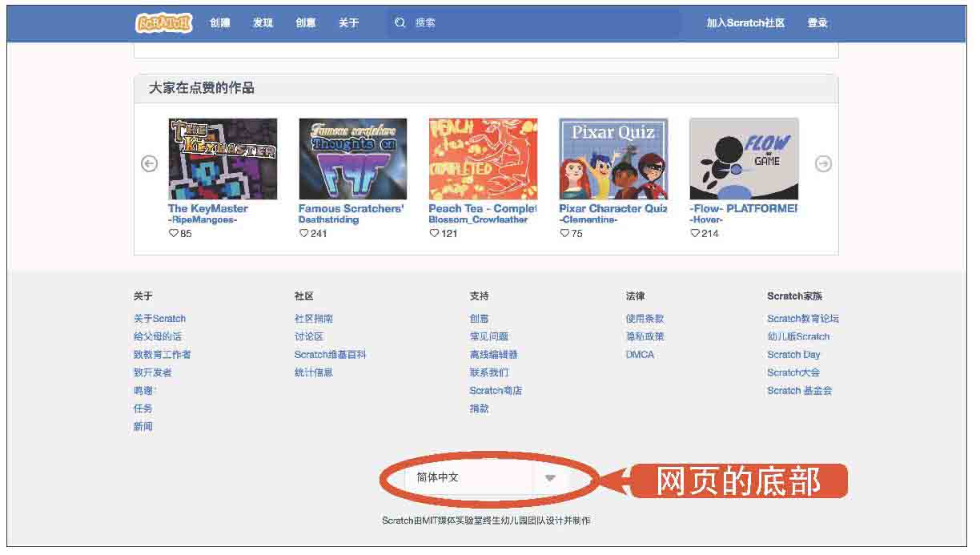Open the 联系我们 footer link
This screenshot has height=555, width=980.
pos(489,372)
